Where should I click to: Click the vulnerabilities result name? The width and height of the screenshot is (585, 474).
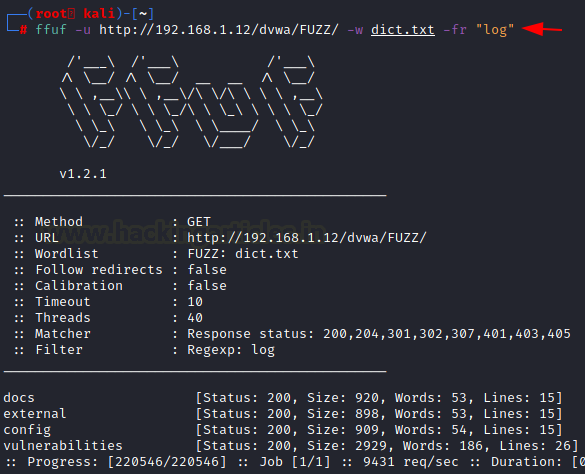coord(63,446)
